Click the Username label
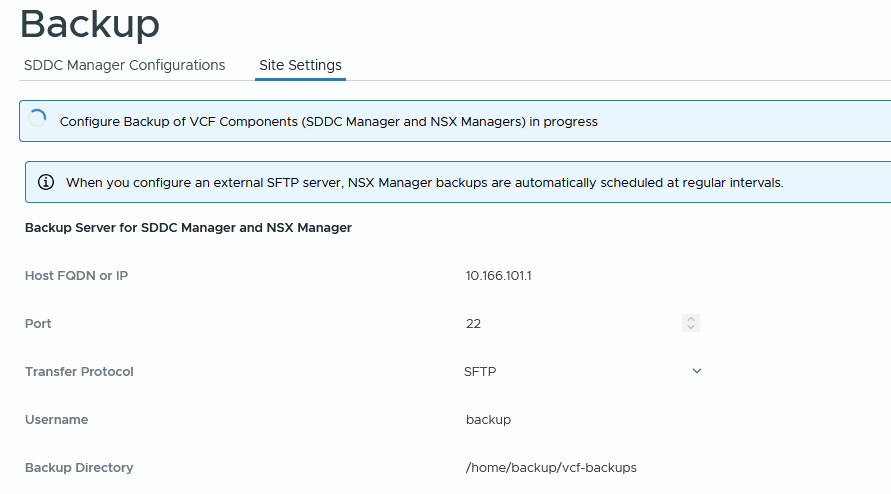 (56, 419)
